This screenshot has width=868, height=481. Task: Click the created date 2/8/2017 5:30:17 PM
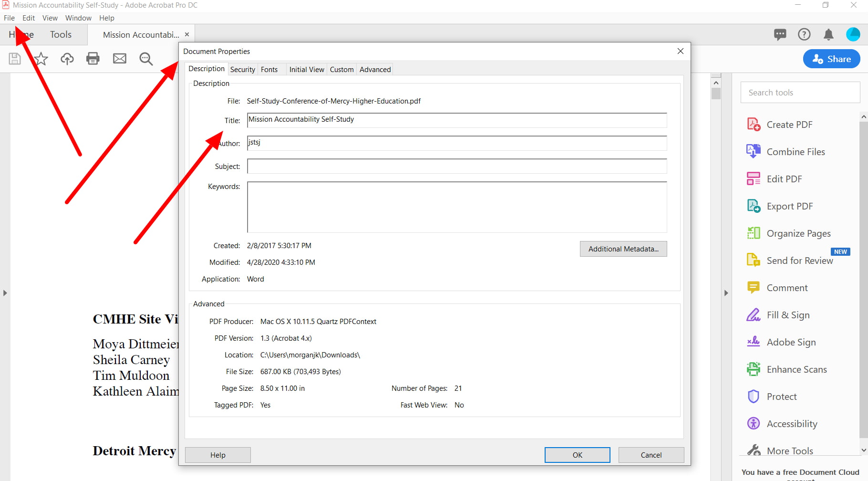click(279, 246)
